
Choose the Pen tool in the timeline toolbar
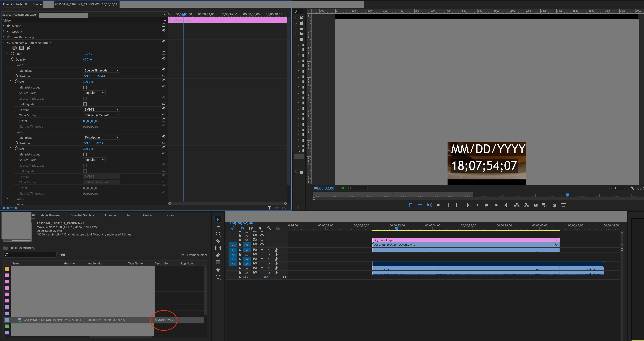[x=218, y=255]
